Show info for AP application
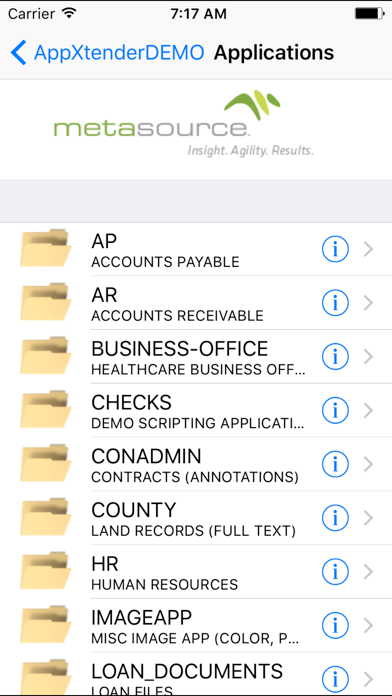Screen dimensions: 392x696 (335, 249)
